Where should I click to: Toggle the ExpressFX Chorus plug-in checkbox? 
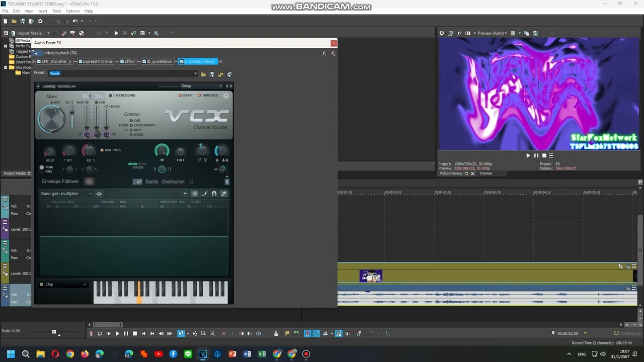click(x=80, y=61)
